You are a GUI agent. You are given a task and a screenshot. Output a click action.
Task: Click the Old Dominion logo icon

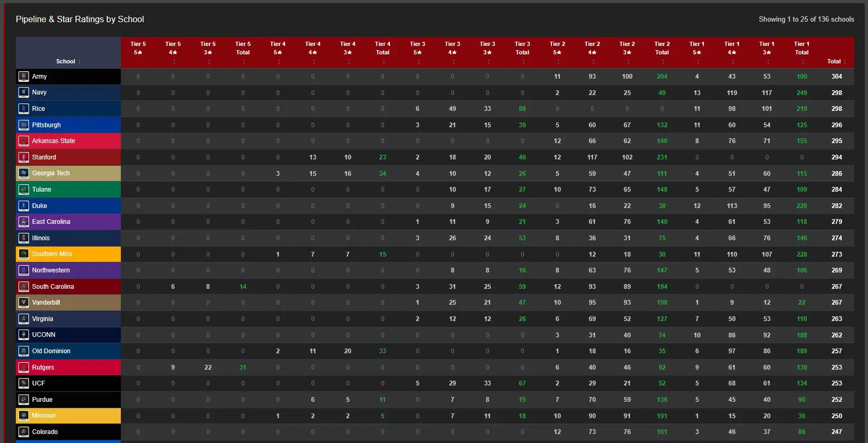[24, 351]
